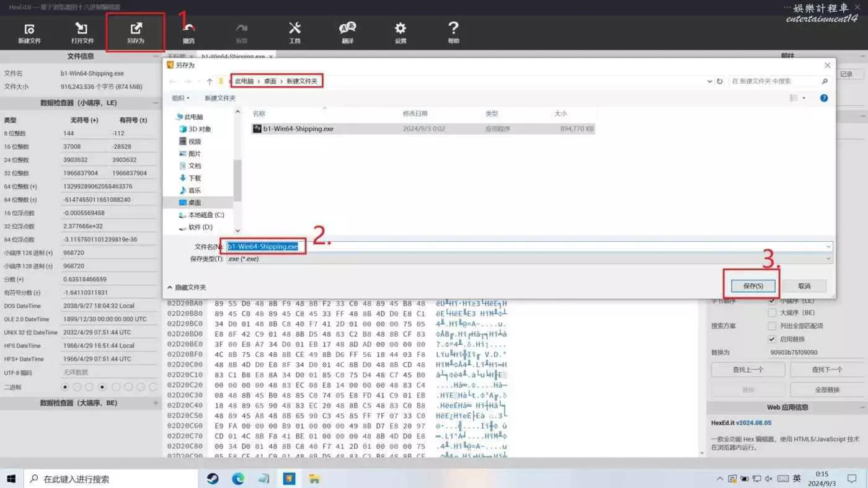The width and height of the screenshot is (868, 488).
Task: Collapse folders with 隐藏文件夹 chevron
Action: 170,288
